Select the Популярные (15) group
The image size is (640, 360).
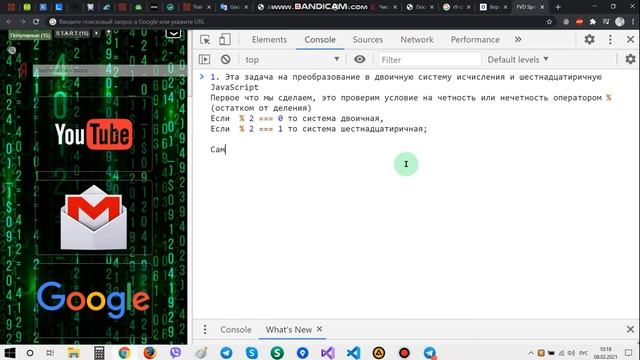click(x=30, y=35)
